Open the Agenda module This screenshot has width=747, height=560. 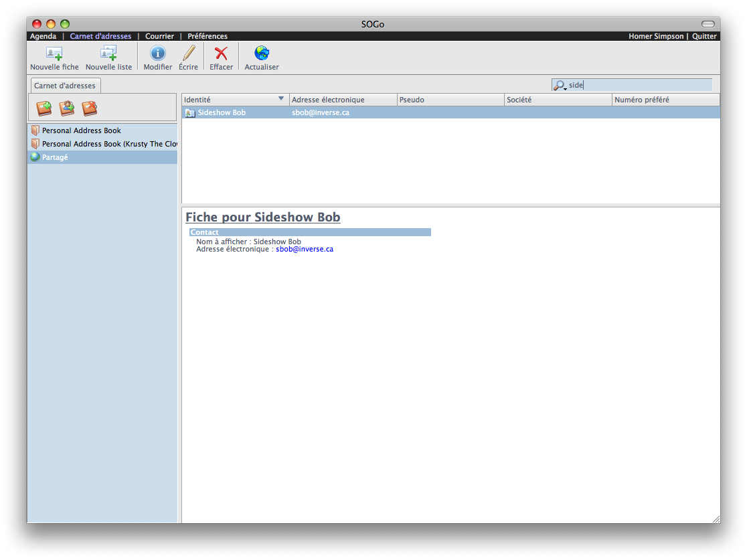pos(43,36)
